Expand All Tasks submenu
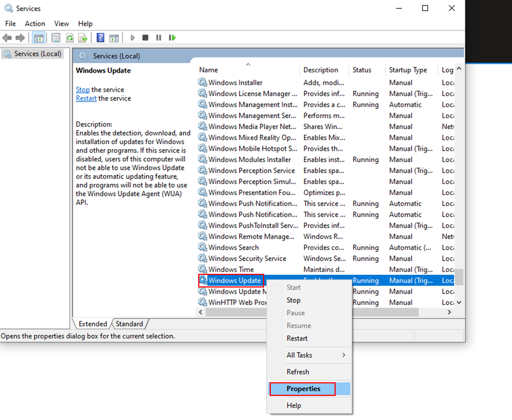The image size is (512, 420). point(309,355)
